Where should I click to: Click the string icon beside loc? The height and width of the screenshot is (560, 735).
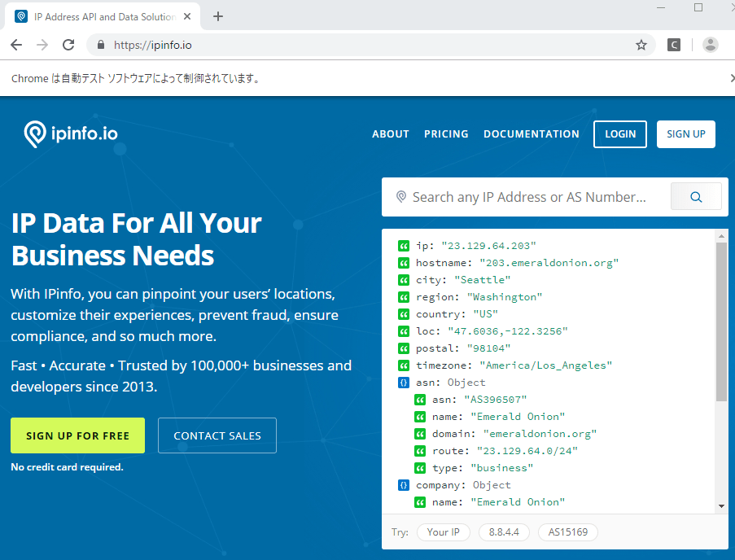[404, 331]
